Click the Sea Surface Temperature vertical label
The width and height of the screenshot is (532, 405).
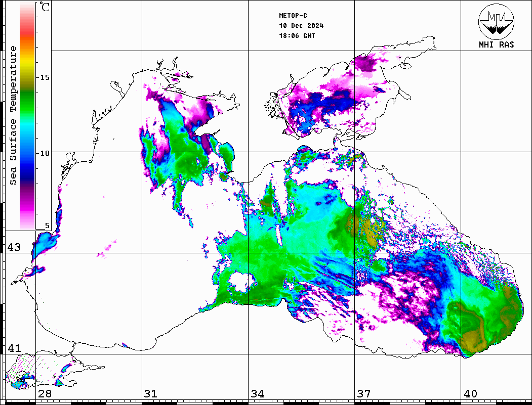(x=13, y=116)
